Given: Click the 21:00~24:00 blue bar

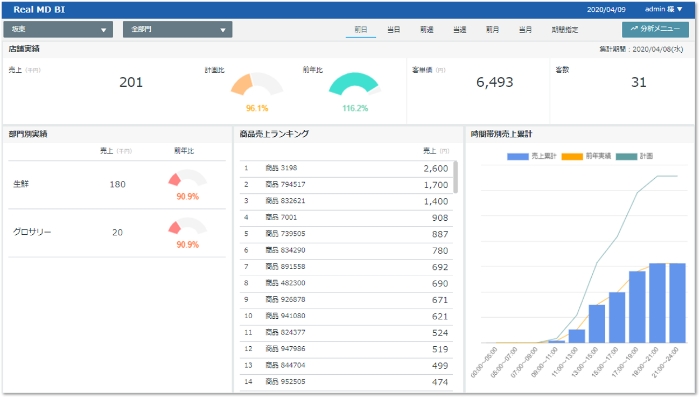Looking at the screenshot, I should 677,303.
